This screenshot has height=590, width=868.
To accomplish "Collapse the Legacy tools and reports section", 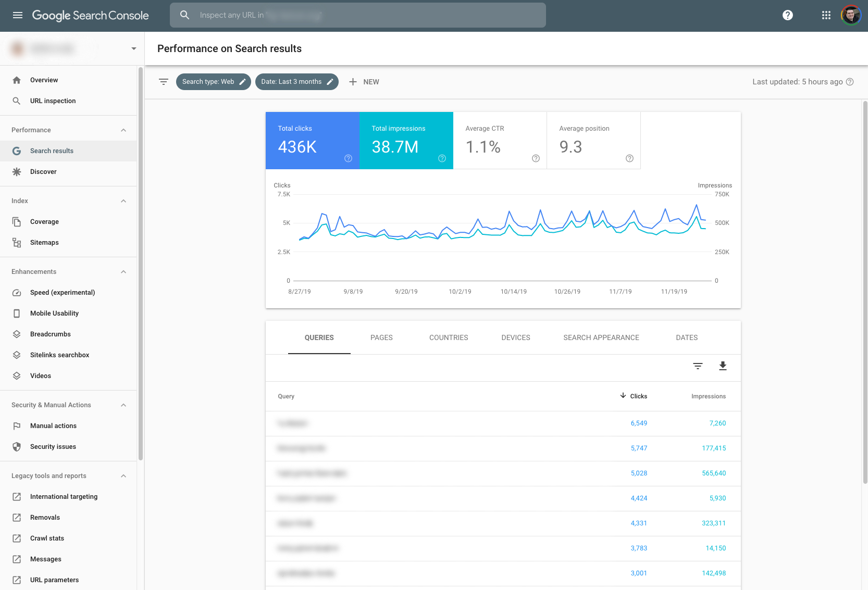I will 123,476.
